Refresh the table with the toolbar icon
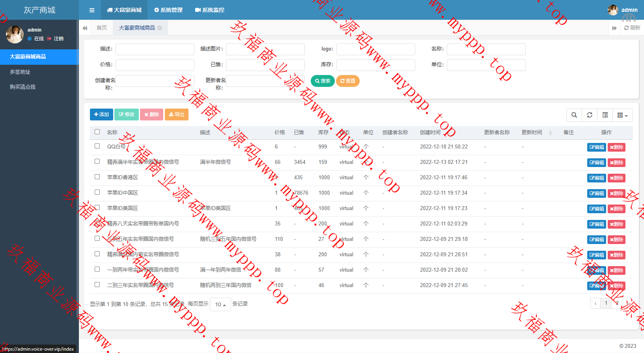 (x=590, y=115)
